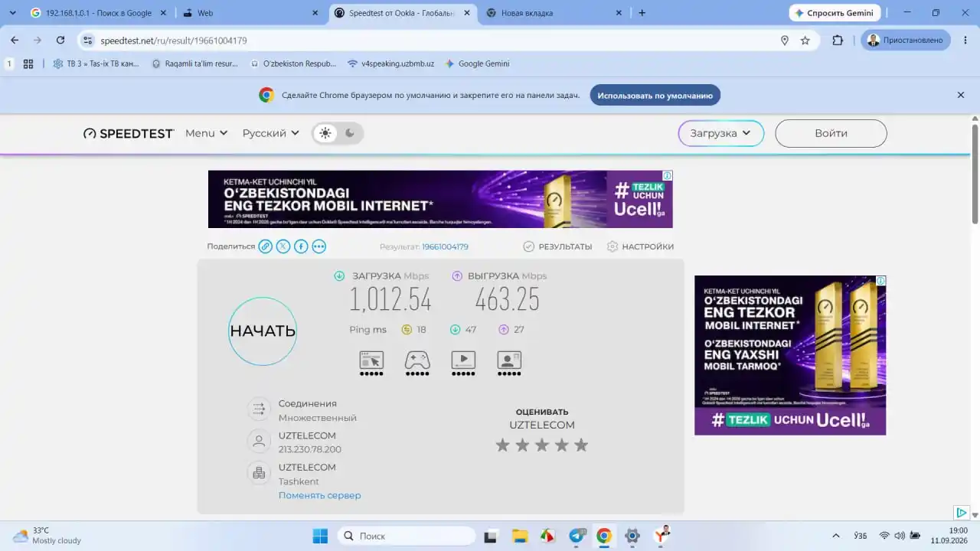Switch to the Web tab
The image size is (980, 551).
coord(251,13)
